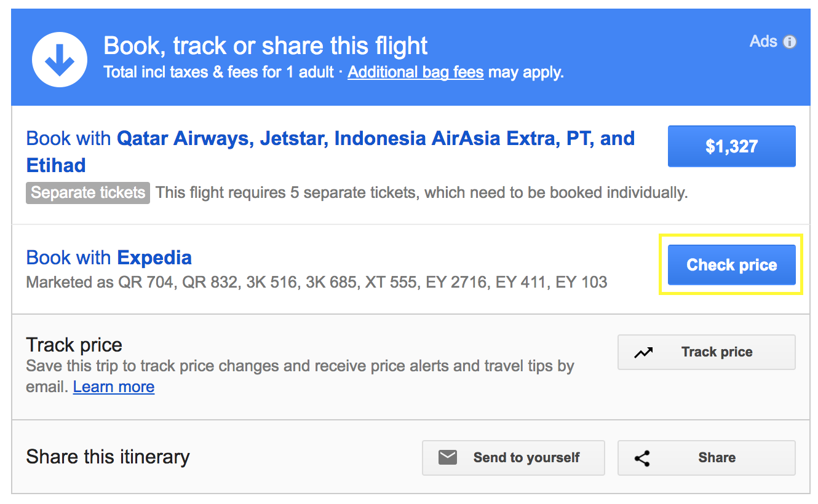Click the blue down-arrow circle icon
818x504 pixels.
(x=60, y=59)
